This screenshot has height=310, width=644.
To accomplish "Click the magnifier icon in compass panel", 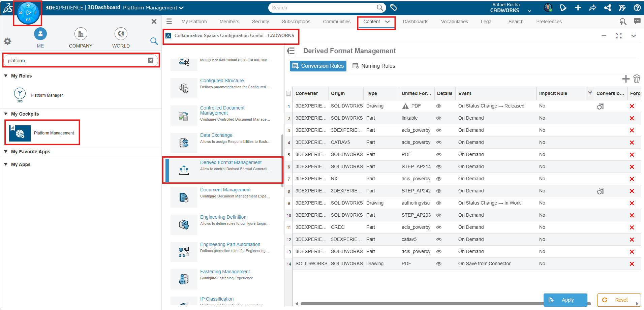I will tap(154, 41).
